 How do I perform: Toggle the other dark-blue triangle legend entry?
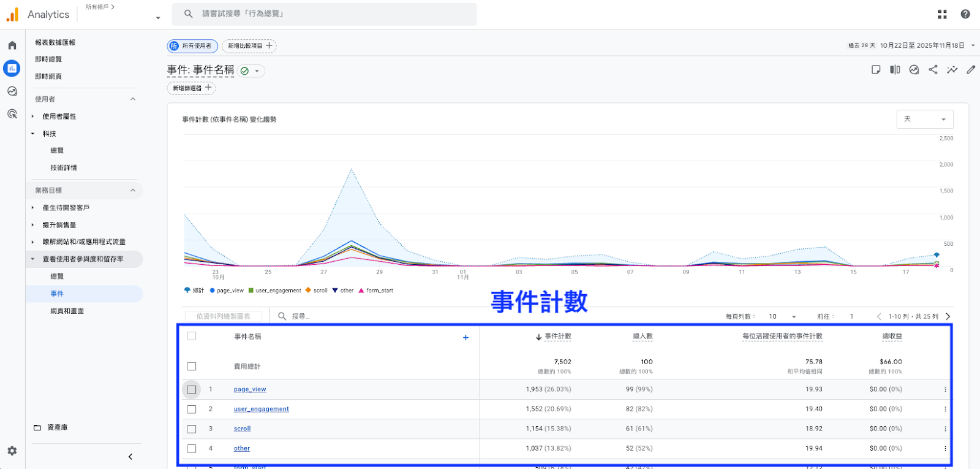pyautogui.click(x=343, y=291)
